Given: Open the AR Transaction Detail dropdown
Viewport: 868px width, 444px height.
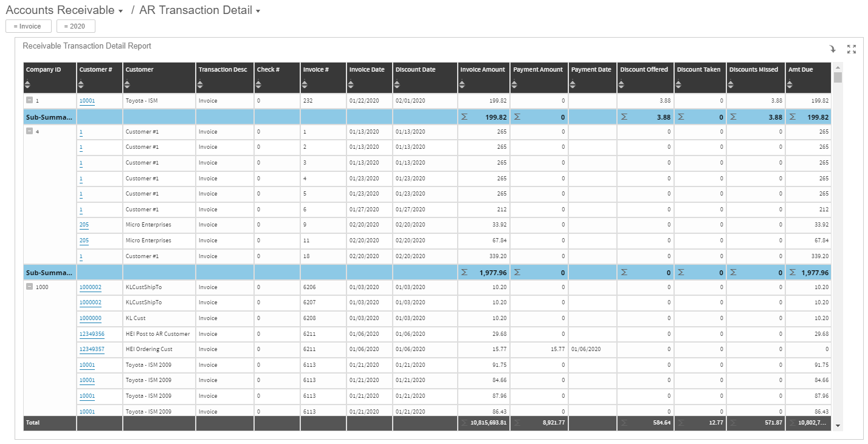Looking at the screenshot, I should pos(258,10).
